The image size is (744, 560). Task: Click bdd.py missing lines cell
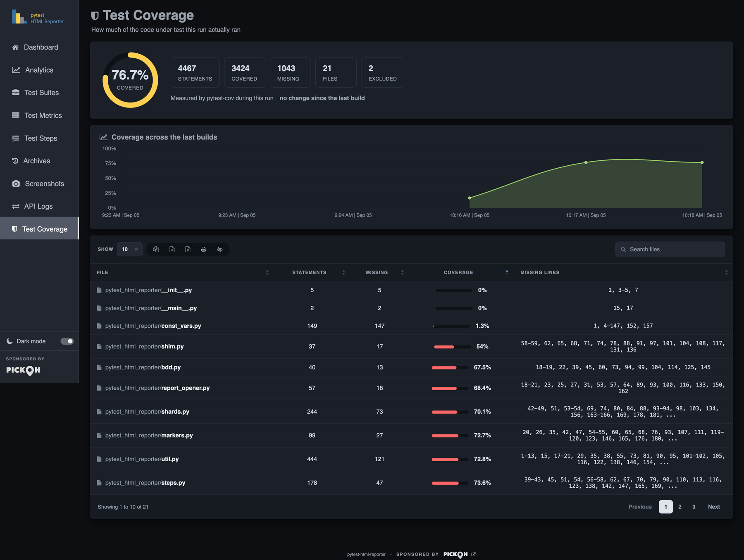623,367
